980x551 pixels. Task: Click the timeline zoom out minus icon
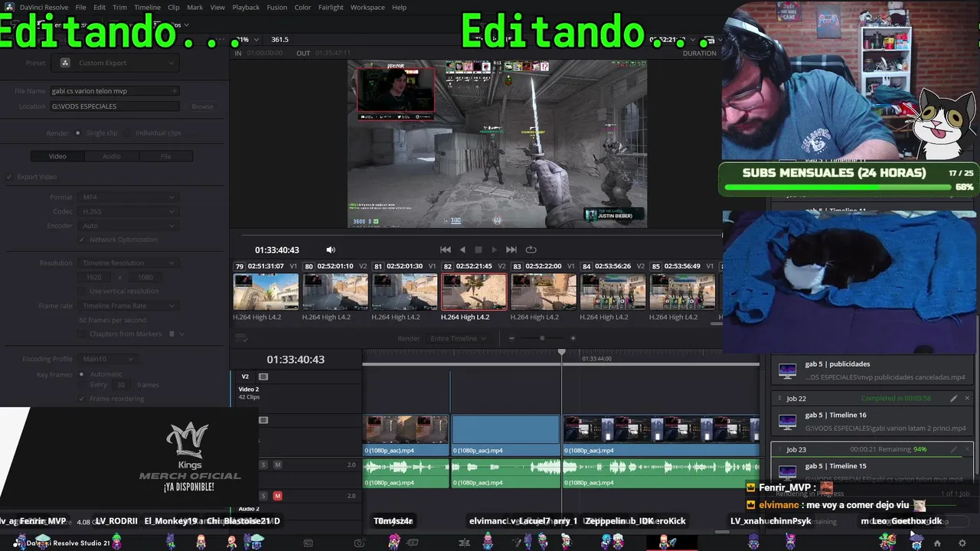tap(511, 338)
